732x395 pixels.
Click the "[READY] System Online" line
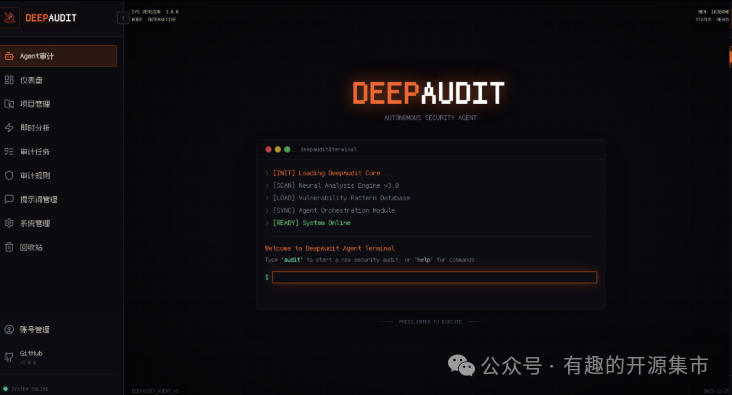pos(311,223)
